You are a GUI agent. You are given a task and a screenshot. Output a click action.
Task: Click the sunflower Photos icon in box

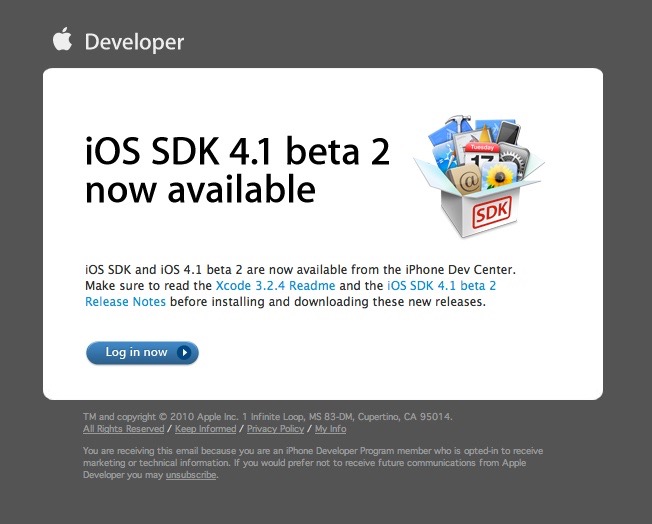tap(499, 176)
